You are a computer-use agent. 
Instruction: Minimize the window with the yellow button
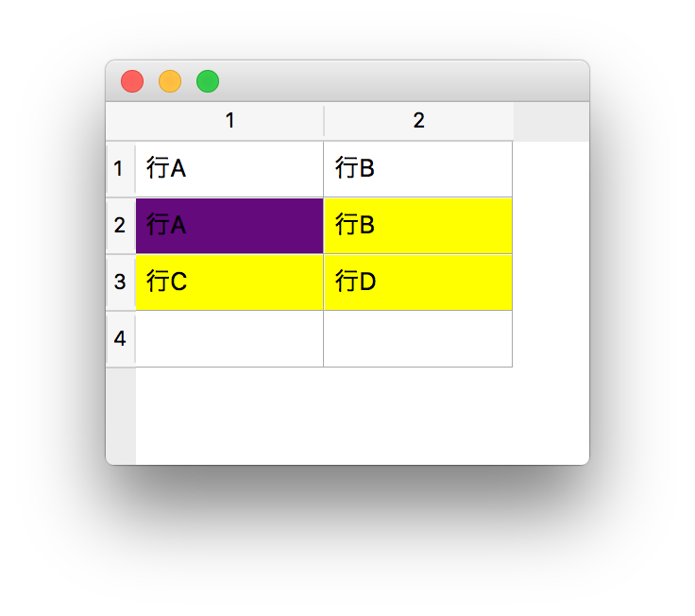tap(170, 81)
